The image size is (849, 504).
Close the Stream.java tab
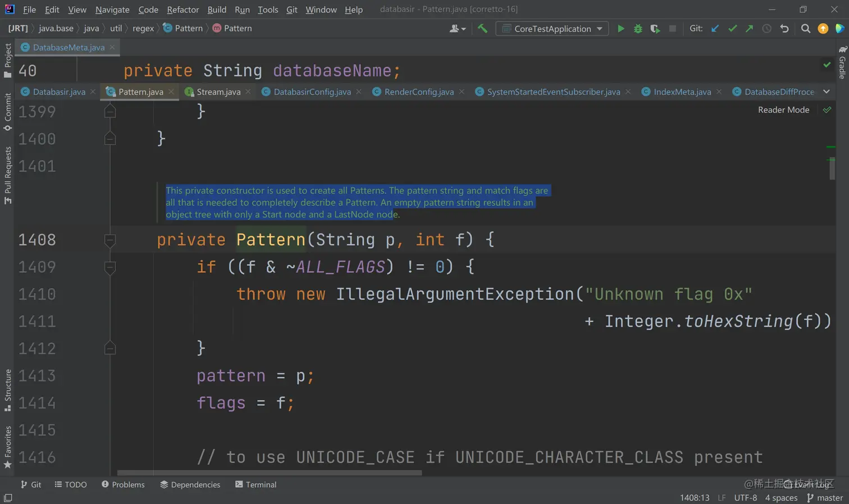tap(248, 91)
